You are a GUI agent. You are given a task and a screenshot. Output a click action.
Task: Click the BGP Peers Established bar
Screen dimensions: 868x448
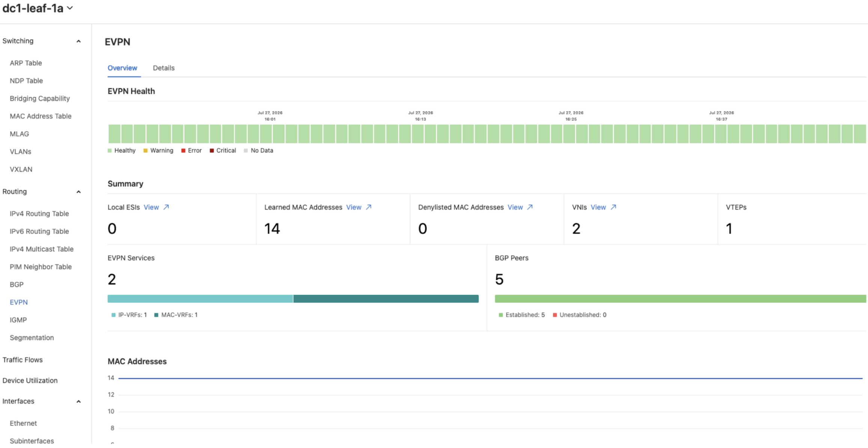pyautogui.click(x=680, y=299)
